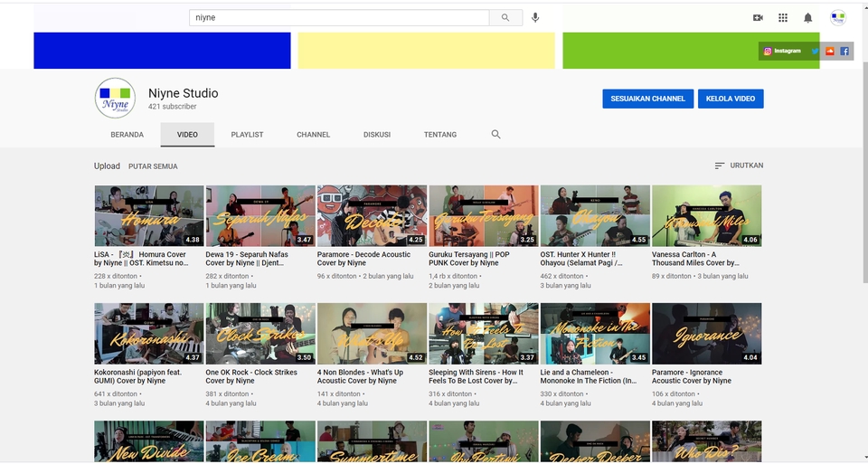Open the account avatar menu
868x464 pixels.
coord(837,18)
